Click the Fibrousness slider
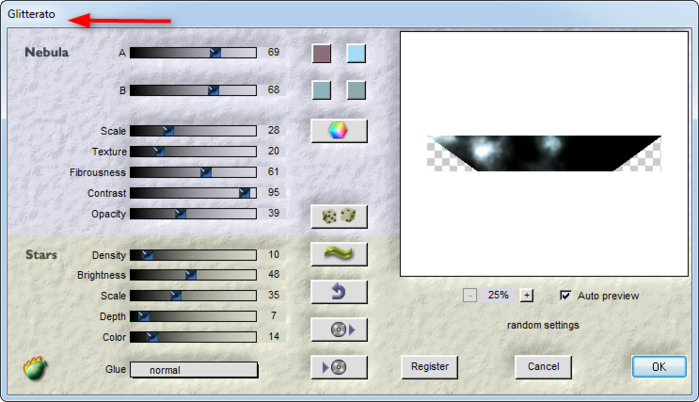The image size is (699, 402). [193, 172]
